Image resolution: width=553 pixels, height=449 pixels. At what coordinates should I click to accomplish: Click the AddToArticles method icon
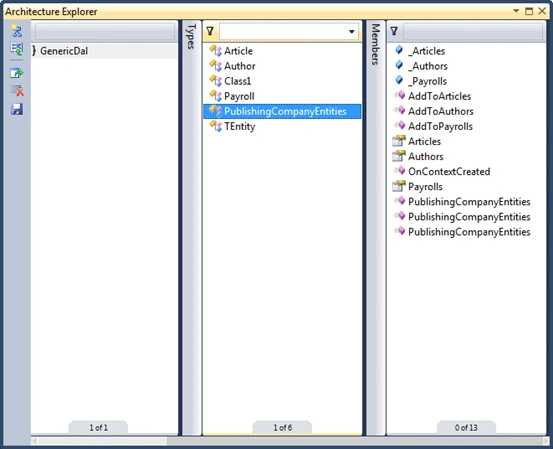pos(400,95)
